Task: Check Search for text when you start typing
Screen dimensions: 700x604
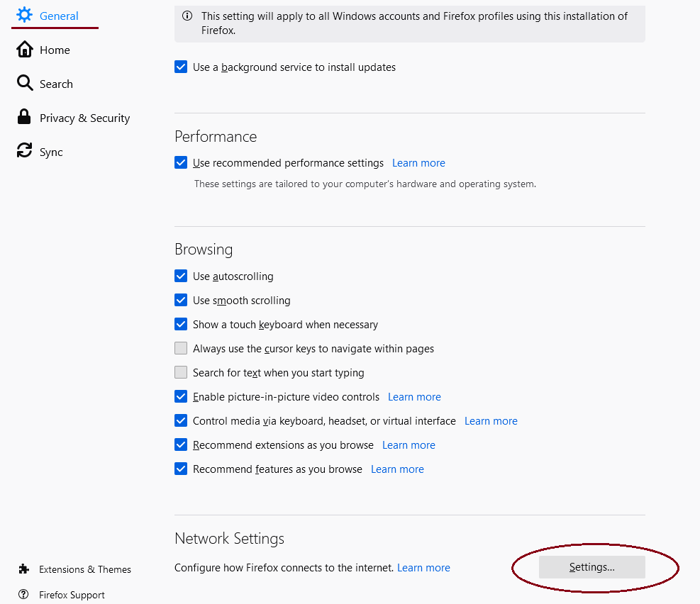Action: (x=181, y=372)
